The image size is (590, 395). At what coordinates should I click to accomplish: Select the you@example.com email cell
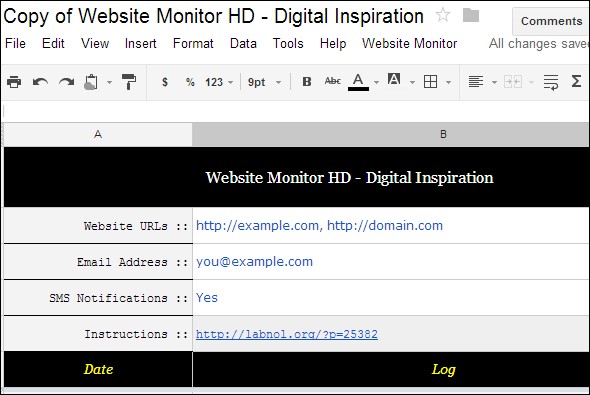[x=391, y=261]
